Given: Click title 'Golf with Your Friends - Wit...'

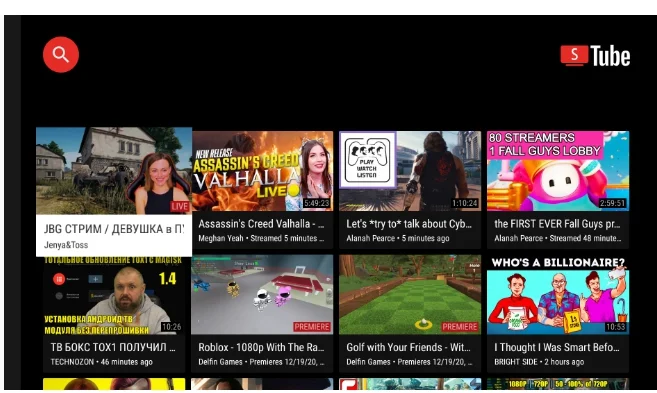Looking at the screenshot, I should click(409, 347).
